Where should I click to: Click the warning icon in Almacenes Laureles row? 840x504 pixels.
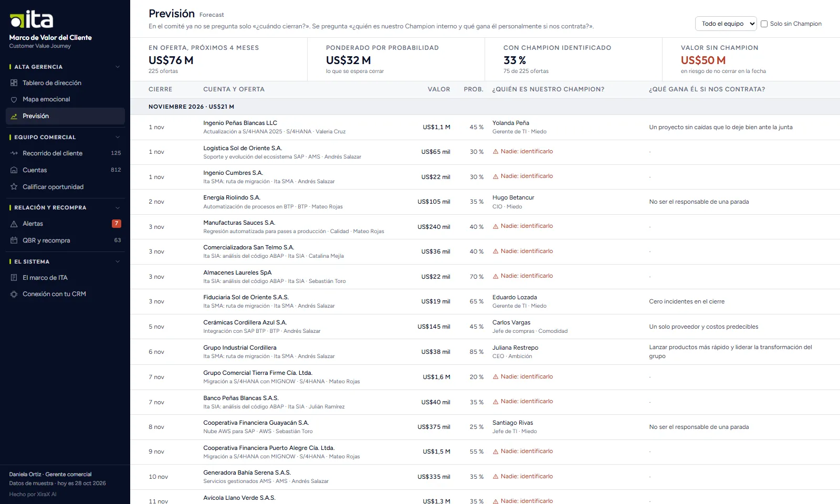(496, 276)
